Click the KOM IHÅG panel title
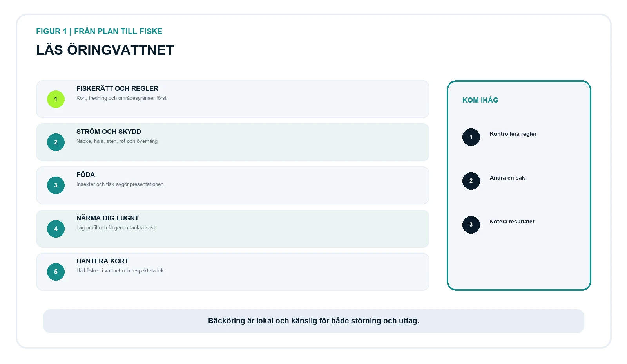This screenshot has width=627, height=364. coord(480,100)
